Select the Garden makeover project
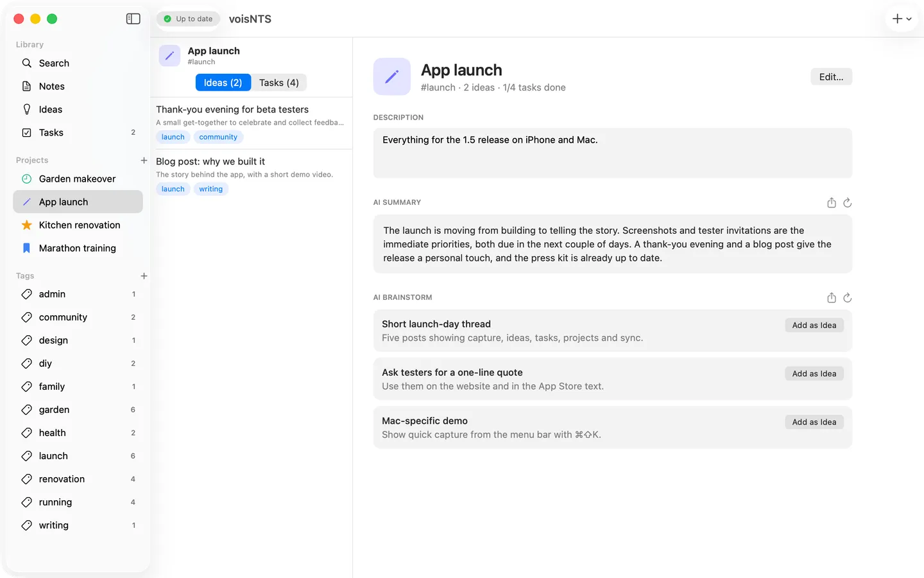Screen dimensions: 924x578 (x=78, y=179)
